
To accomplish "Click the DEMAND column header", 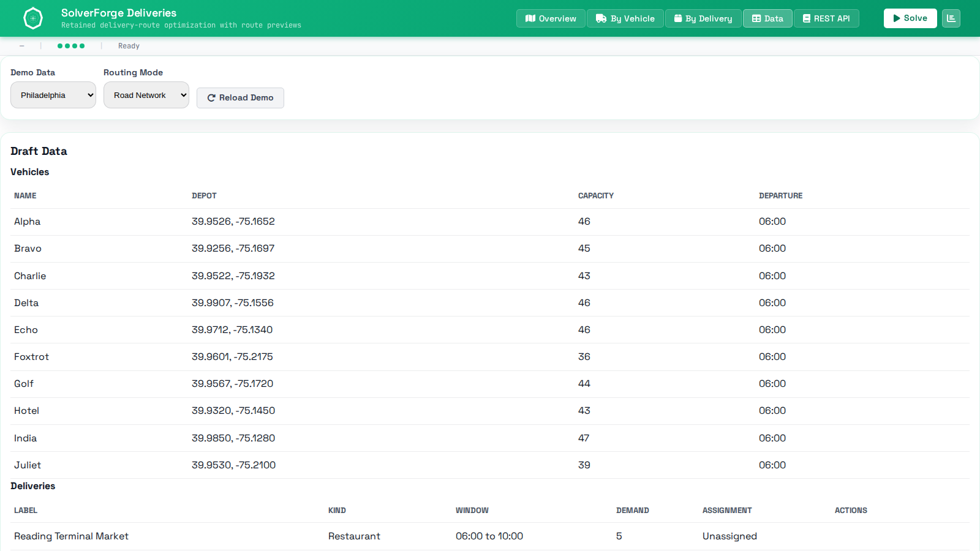I will coord(633,511).
